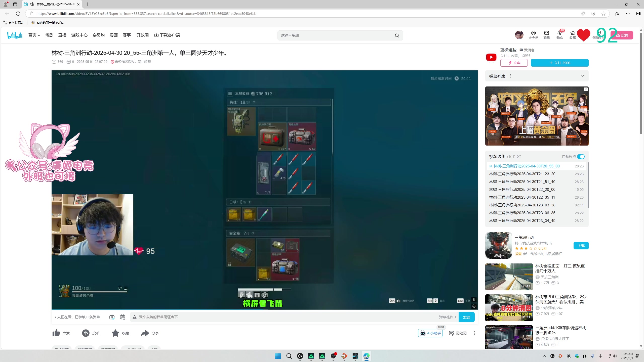The image size is (644, 362).
Task: Play episode 林树-三角洲行动2025-04-30T23_34_49
Action: tap(536, 221)
